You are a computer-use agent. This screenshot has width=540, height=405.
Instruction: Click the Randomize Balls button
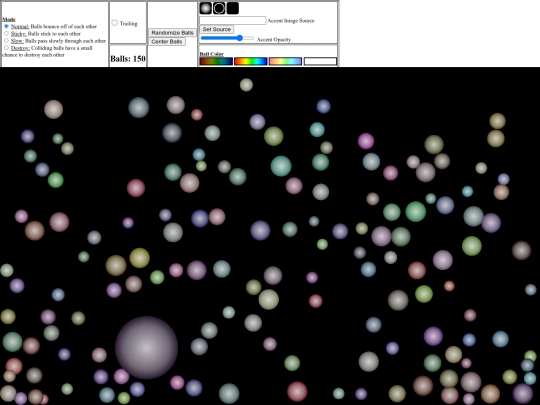pyautogui.click(x=172, y=32)
